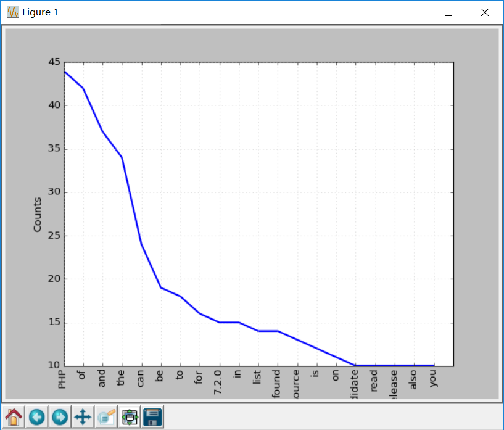
Task: Activate the Pan axes tool
Action: point(83,417)
